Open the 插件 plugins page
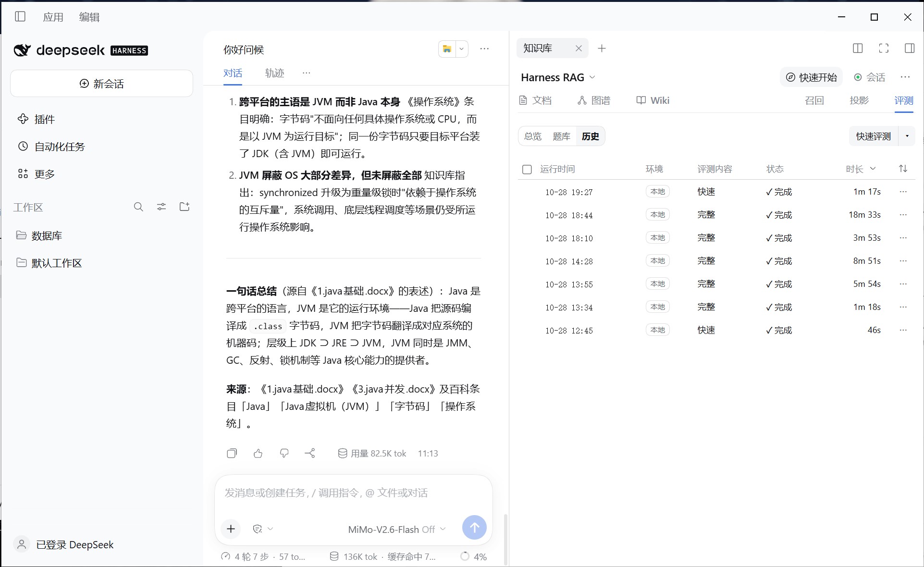Viewport: 924px width, 567px height. pyautogui.click(x=36, y=119)
